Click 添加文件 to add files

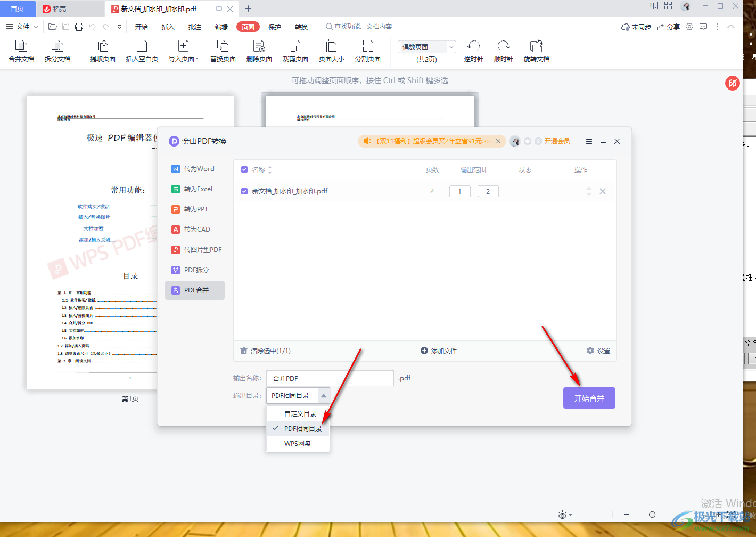(x=439, y=351)
